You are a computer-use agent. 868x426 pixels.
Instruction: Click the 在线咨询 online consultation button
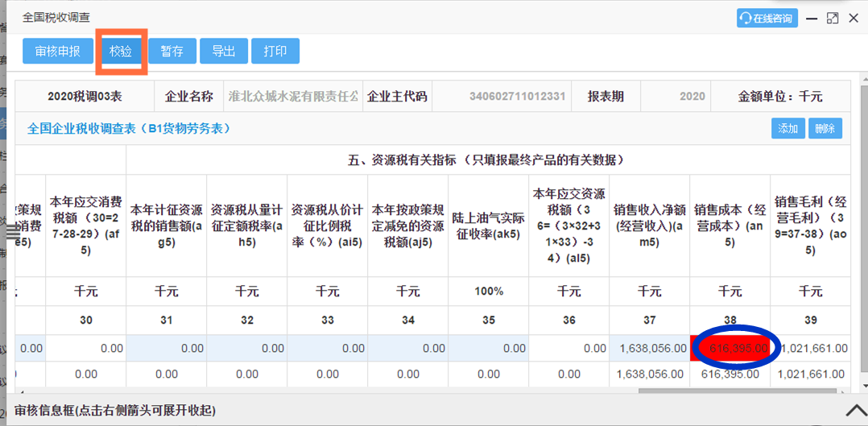[767, 18]
